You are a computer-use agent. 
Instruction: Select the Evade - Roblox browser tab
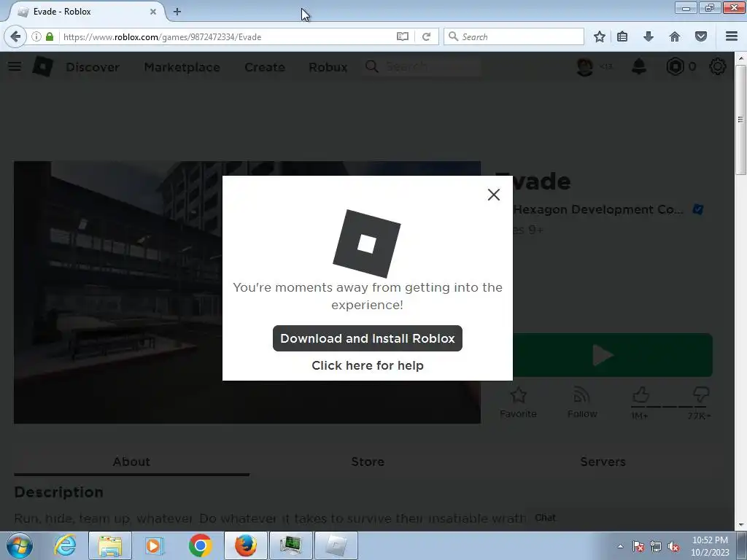point(86,12)
